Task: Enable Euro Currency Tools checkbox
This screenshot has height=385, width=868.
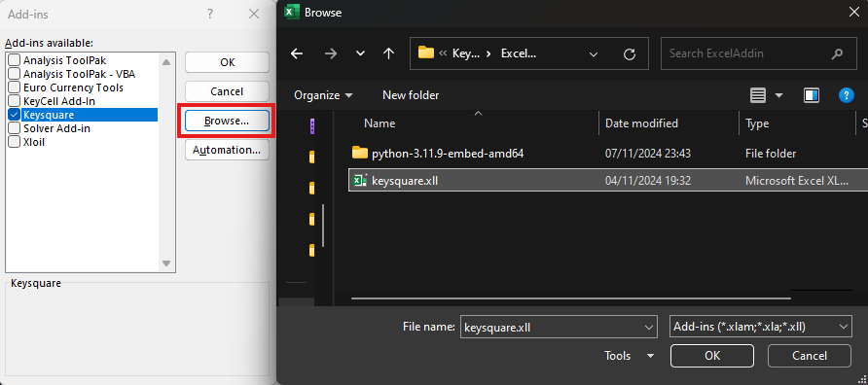Action: (15, 87)
